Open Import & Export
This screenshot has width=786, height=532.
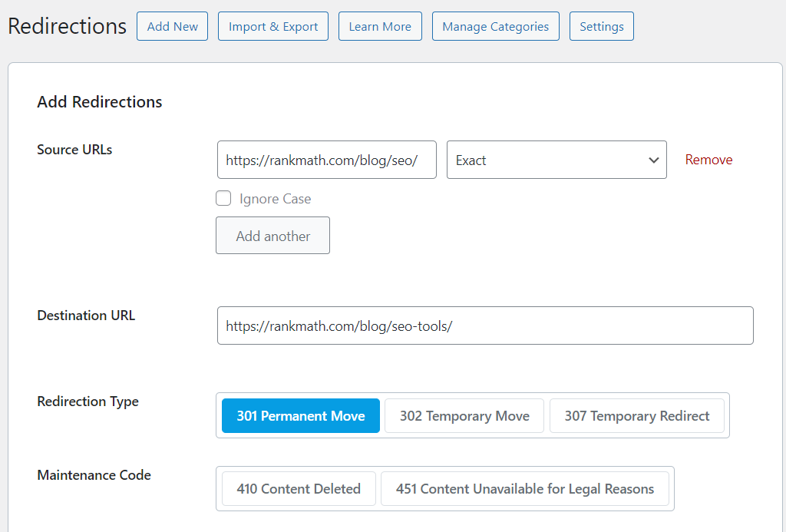(x=273, y=26)
